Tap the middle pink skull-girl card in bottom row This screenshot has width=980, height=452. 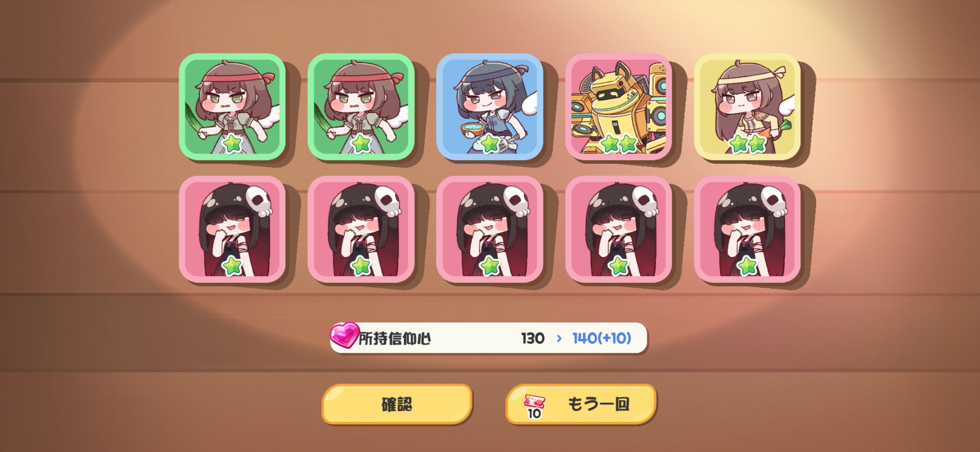(x=489, y=229)
